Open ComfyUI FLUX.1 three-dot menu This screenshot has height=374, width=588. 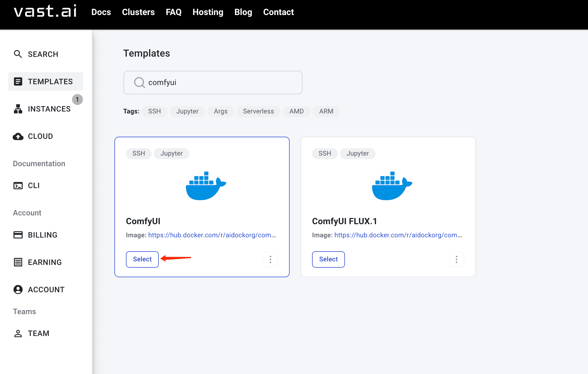click(457, 259)
